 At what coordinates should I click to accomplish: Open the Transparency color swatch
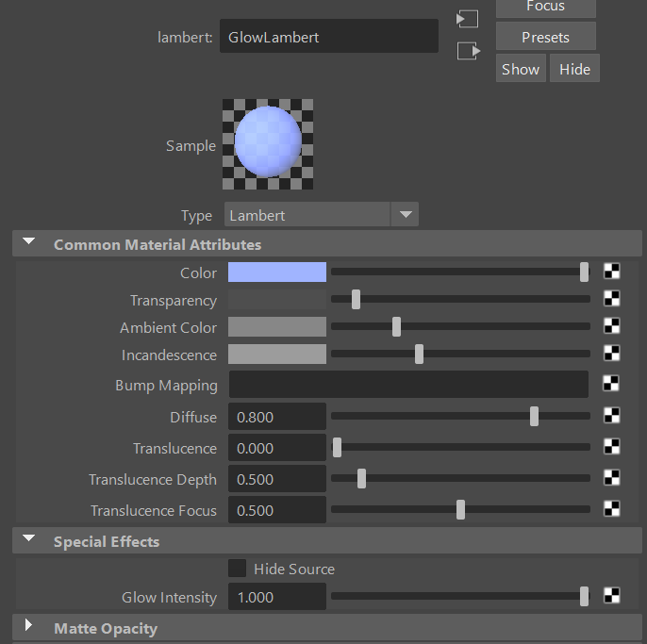(277, 300)
